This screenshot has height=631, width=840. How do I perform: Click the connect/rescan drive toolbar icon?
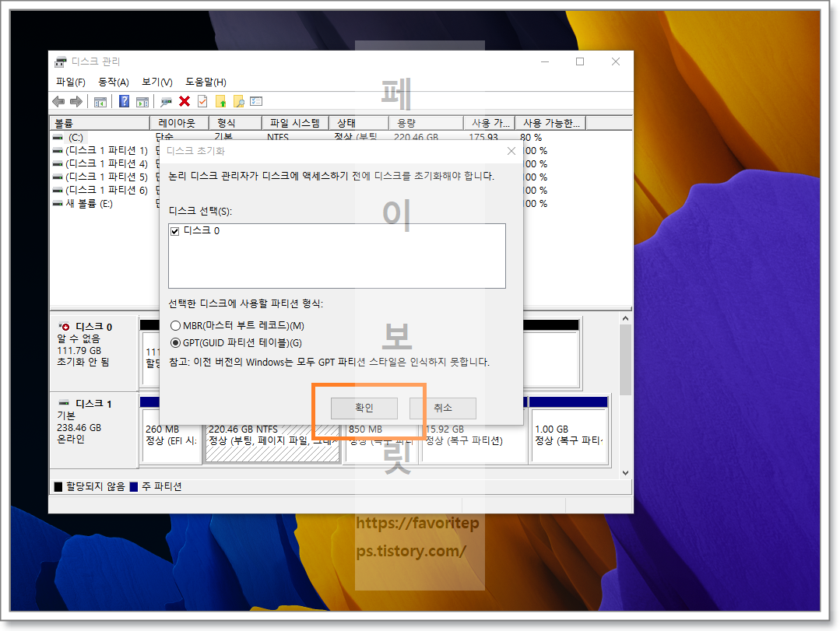click(167, 102)
